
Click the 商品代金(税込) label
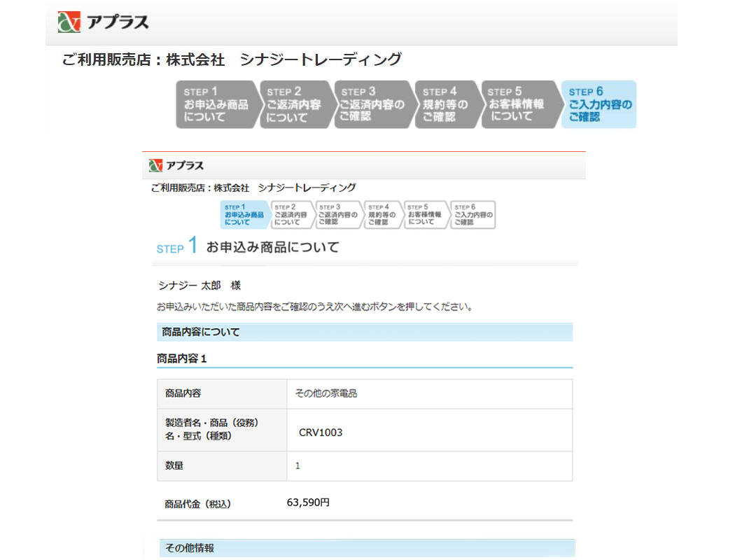click(x=197, y=504)
